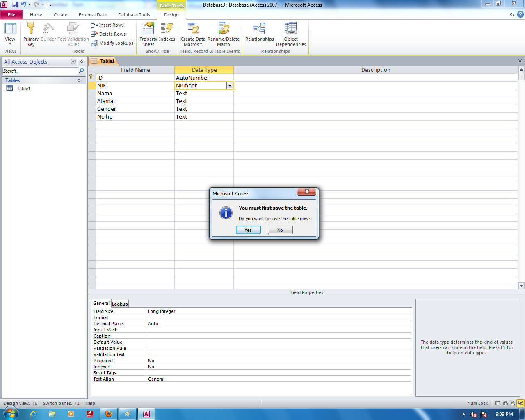
Task: Open the All Access Objects dropdown menu
Action: [x=73, y=62]
